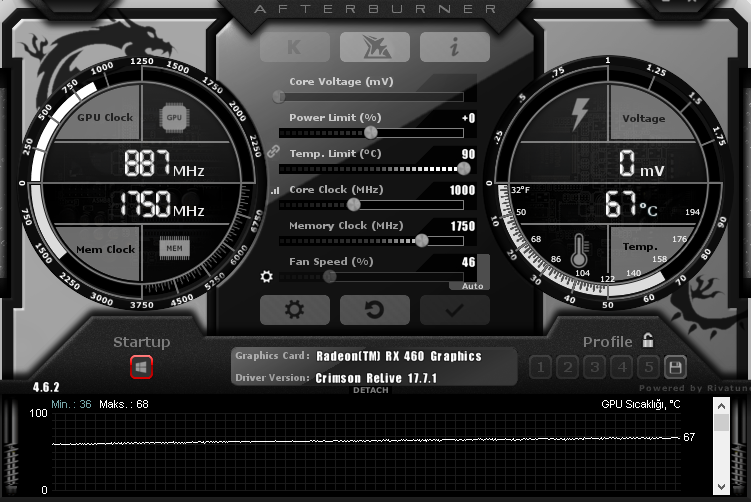Toggle the profile lock icon
751x502 pixels.
648,340
